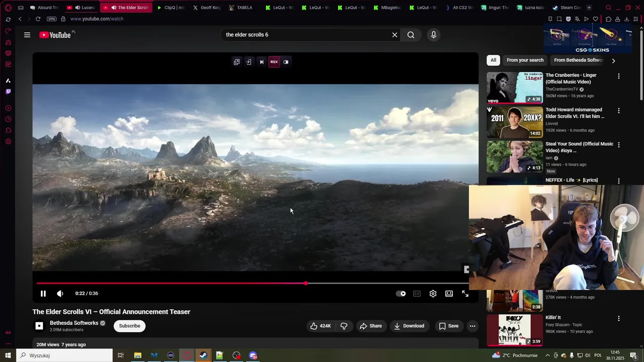Open options menu for Killin' It video
The width and height of the screenshot is (644, 362).
pyautogui.click(x=619, y=318)
